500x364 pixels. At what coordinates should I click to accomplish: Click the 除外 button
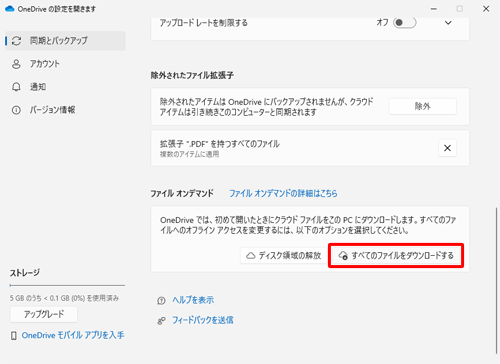click(x=422, y=106)
